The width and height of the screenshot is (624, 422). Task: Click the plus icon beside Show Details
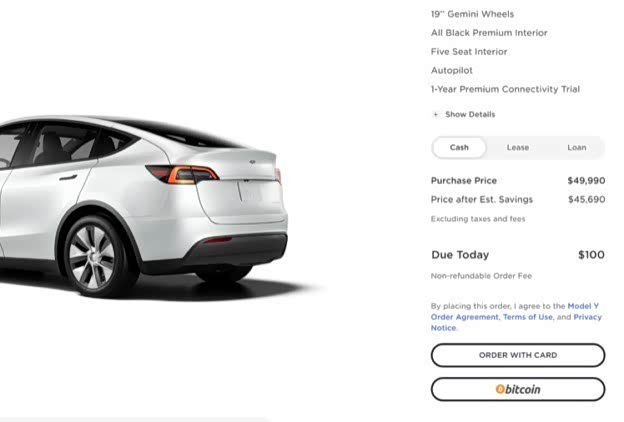tap(435, 115)
